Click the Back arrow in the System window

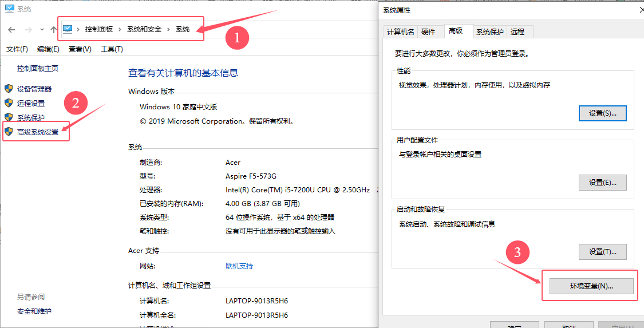[11, 30]
